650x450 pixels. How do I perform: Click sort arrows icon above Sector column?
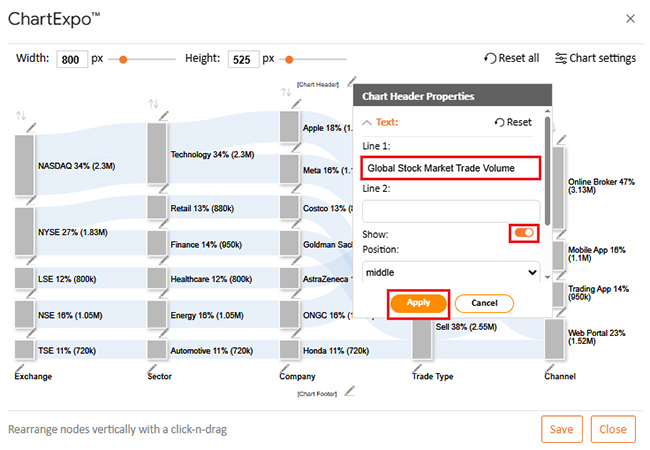click(x=153, y=104)
